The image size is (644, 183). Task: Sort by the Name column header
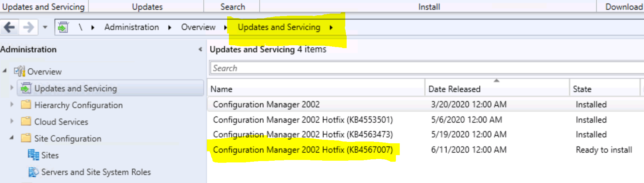coord(316,89)
